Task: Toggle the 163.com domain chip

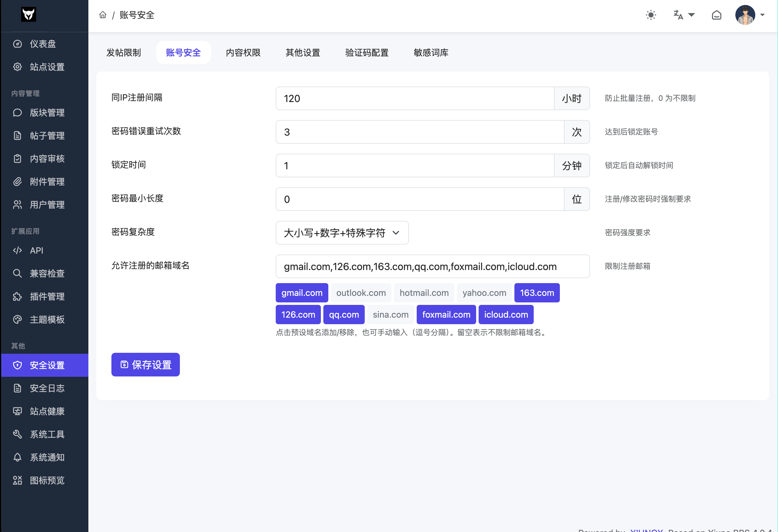Action: [x=537, y=293]
